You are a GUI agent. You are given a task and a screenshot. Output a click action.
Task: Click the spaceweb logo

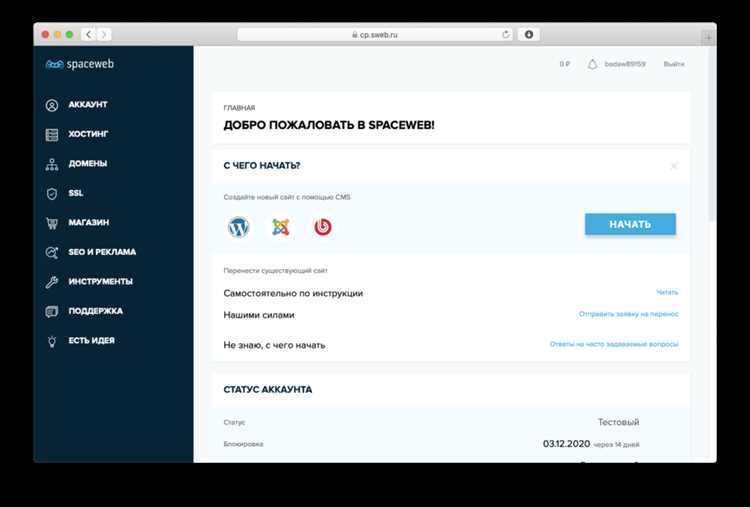point(80,64)
